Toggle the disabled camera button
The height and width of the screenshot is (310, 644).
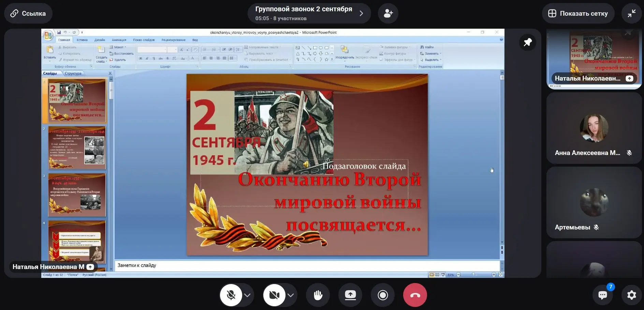pyautogui.click(x=274, y=295)
